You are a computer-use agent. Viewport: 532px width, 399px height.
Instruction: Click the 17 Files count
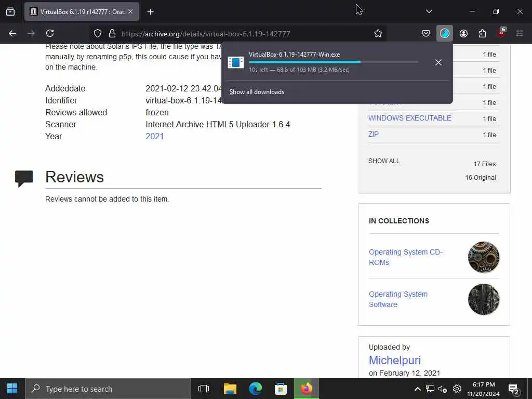coord(485,164)
